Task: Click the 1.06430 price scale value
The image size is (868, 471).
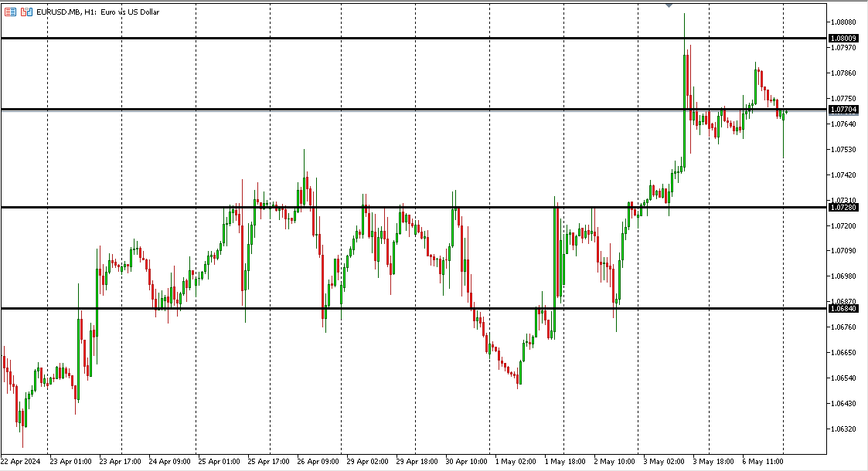Action: pos(843,404)
